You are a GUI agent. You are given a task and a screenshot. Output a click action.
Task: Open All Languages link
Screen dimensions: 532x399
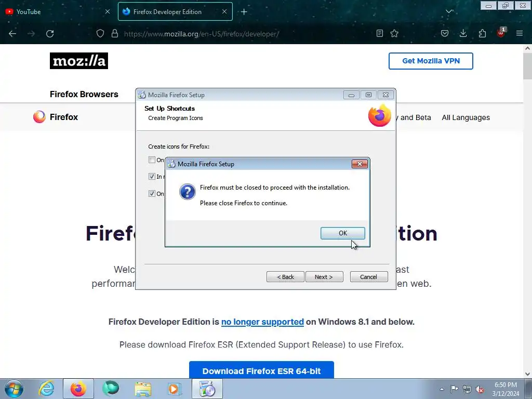(466, 117)
